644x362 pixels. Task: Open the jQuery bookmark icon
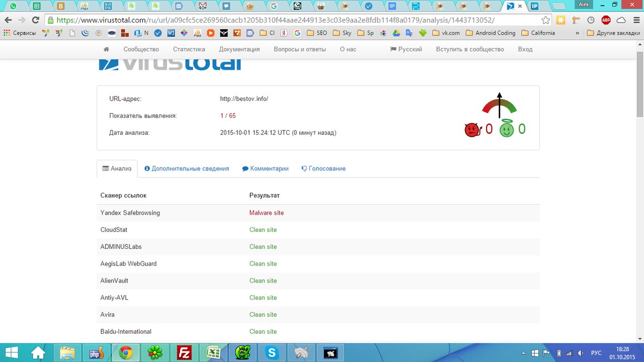coord(86,33)
